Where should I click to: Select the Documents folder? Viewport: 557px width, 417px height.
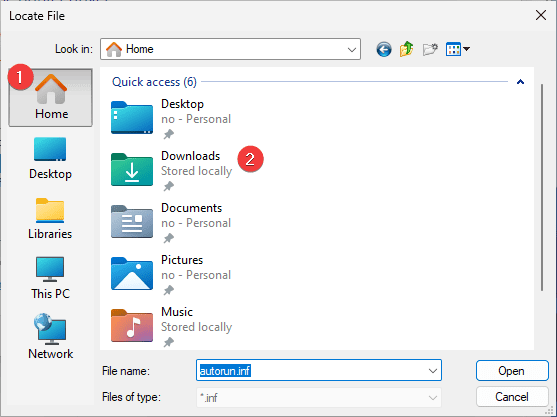[x=172, y=222]
